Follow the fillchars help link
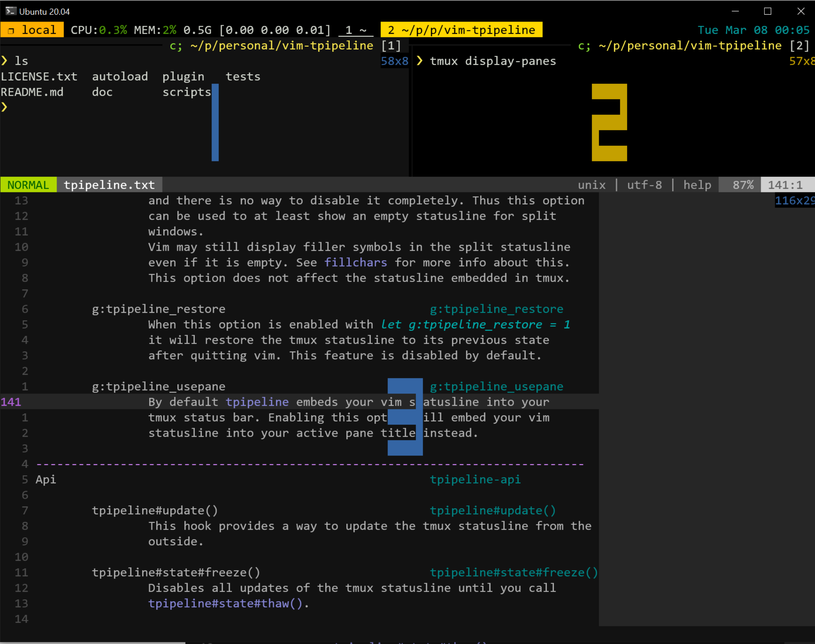 tap(355, 263)
